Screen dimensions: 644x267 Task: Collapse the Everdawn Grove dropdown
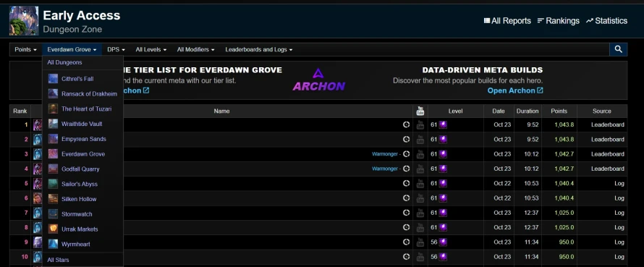[x=72, y=49]
